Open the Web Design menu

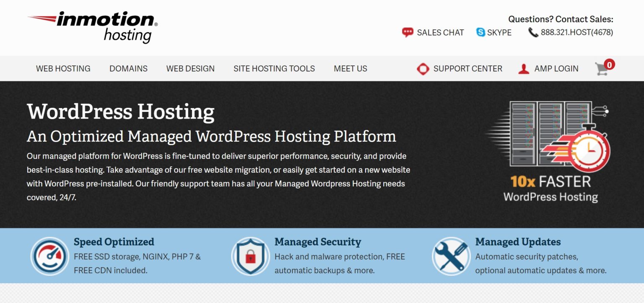click(190, 69)
